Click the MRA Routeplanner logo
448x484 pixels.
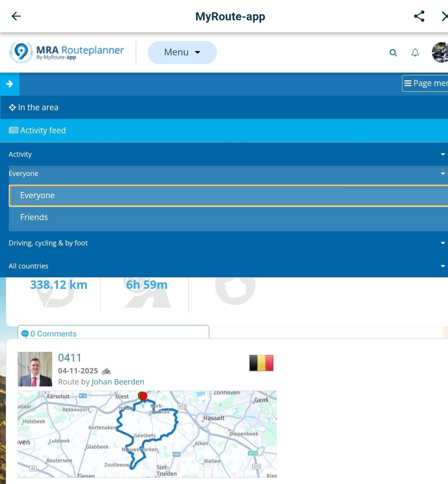pyautogui.click(x=67, y=52)
